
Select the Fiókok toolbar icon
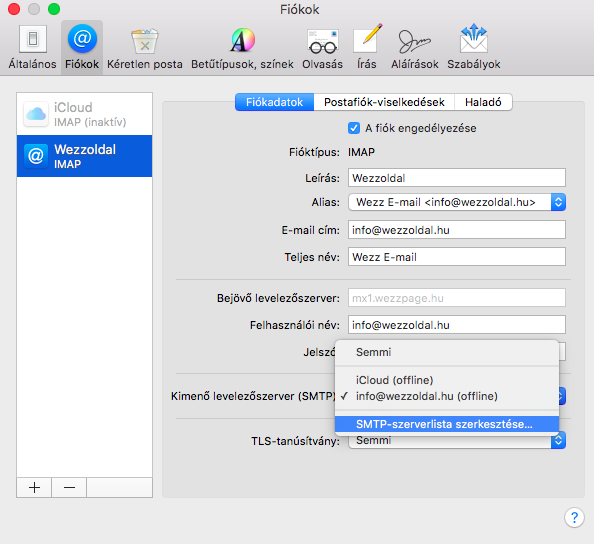pos(82,47)
